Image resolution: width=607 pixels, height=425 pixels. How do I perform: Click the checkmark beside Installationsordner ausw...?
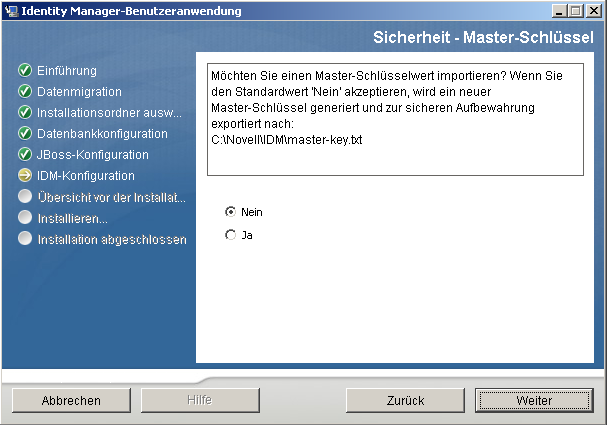point(25,112)
